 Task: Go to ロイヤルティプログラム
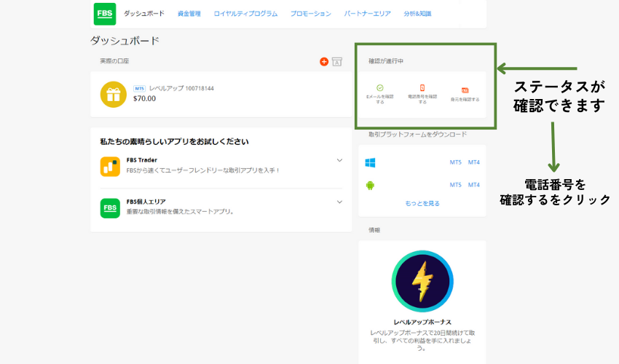click(245, 13)
